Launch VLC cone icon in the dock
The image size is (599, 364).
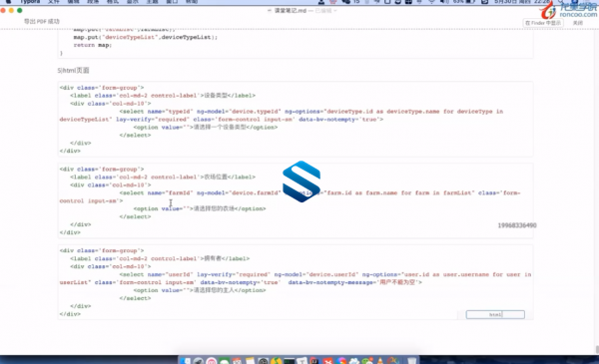point(380,361)
